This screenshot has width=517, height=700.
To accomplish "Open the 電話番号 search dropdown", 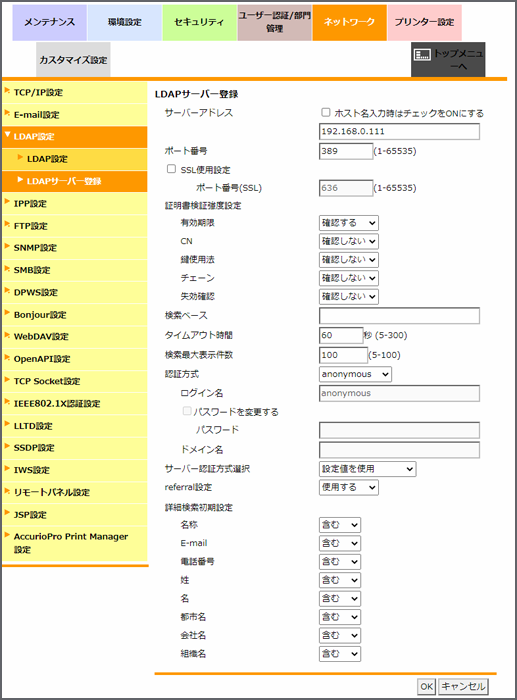I will click(340, 562).
